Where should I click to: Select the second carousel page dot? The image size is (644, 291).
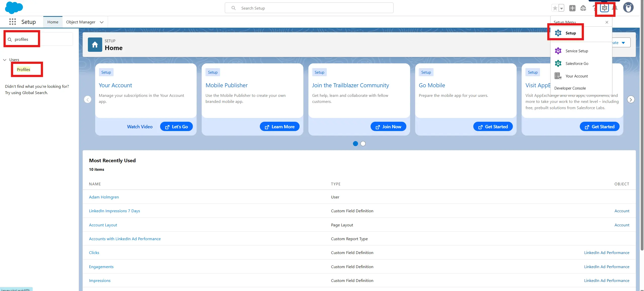tap(363, 144)
